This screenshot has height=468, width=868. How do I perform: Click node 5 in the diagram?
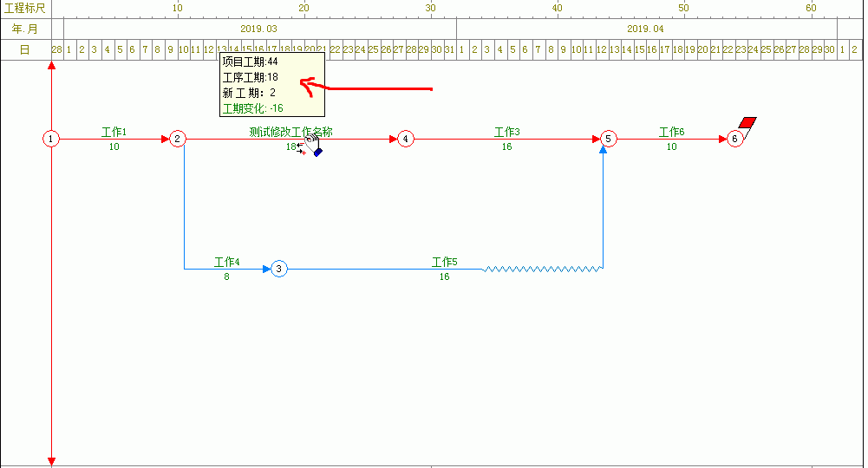click(x=609, y=139)
